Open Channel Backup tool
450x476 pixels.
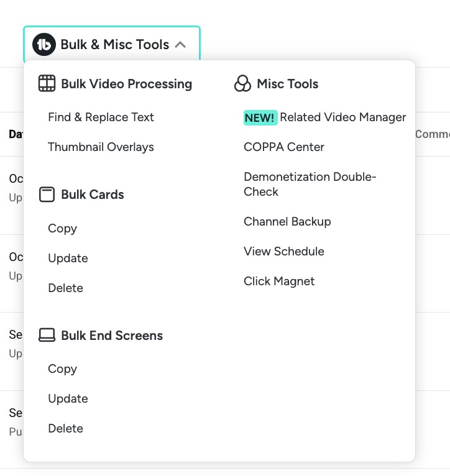pyautogui.click(x=287, y=222)
